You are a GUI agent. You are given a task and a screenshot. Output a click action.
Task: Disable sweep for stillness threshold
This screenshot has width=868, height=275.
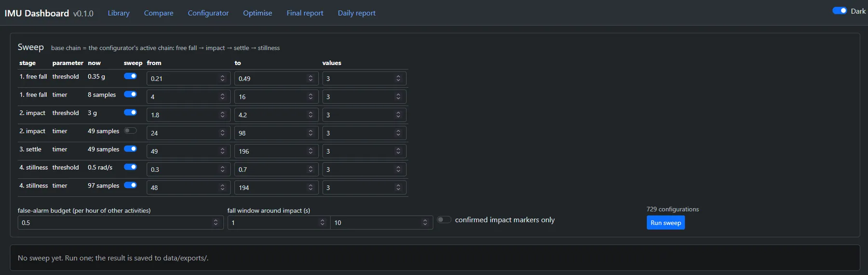point(130,167)
